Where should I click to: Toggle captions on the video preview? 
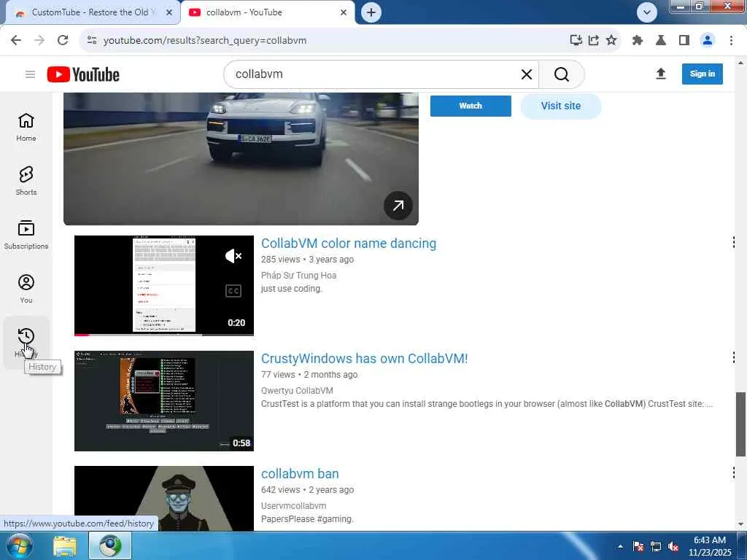(233, 291)
